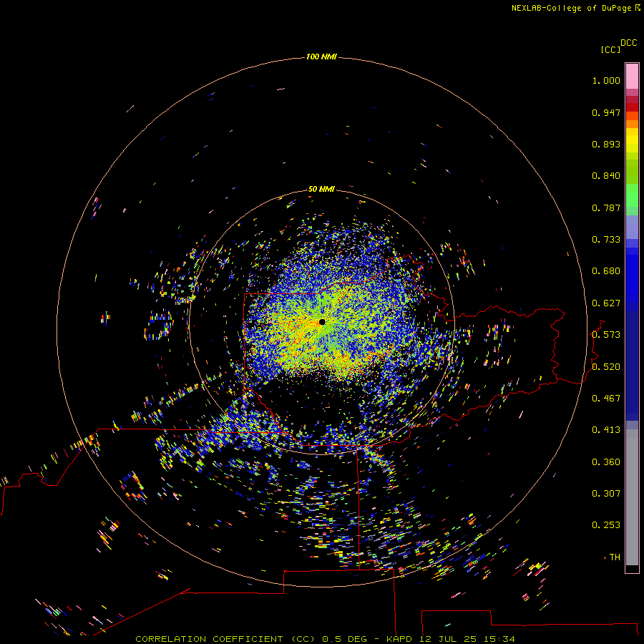Screen dimensions: 644x644
Task: Click the 0.573 scale value
Action: 606,335
